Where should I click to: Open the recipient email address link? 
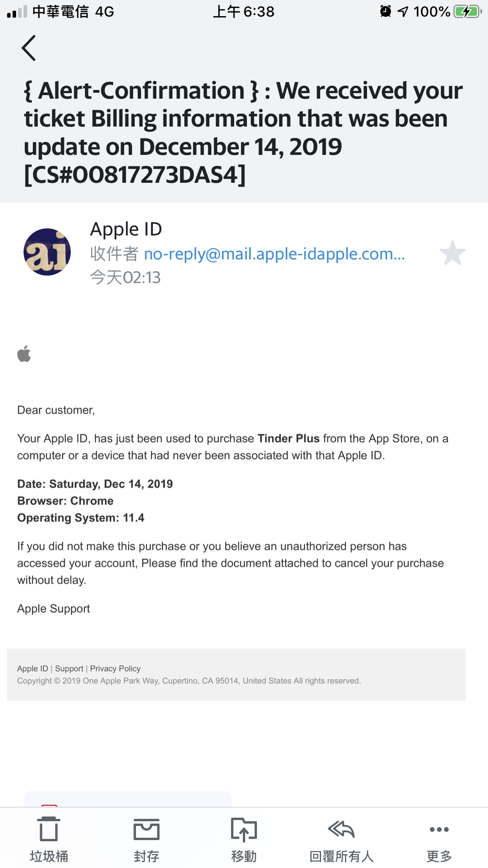click(x=274, y=254)
